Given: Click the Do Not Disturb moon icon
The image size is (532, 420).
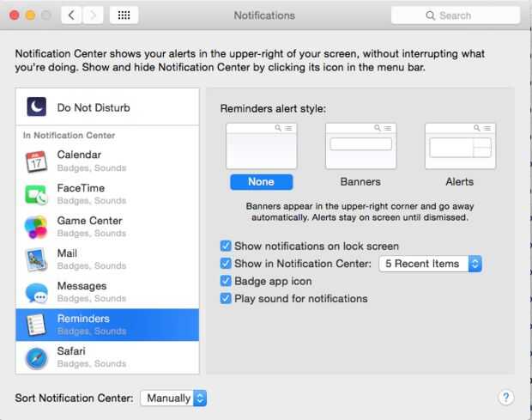Looking at the screenshot, I should click(x=37, y=107).
